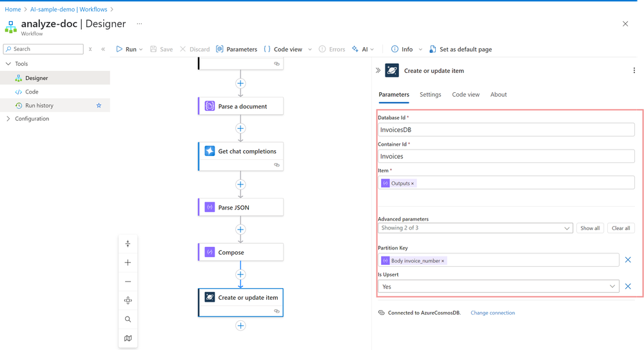
Task: Expand the Configuration section
Action: click(x=8, y=119)
